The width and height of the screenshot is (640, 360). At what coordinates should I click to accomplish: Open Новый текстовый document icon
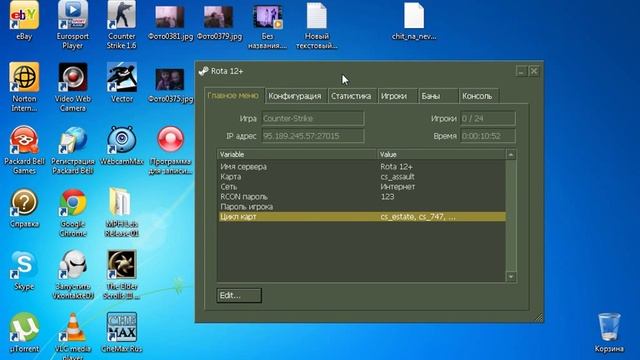(316, 25)
